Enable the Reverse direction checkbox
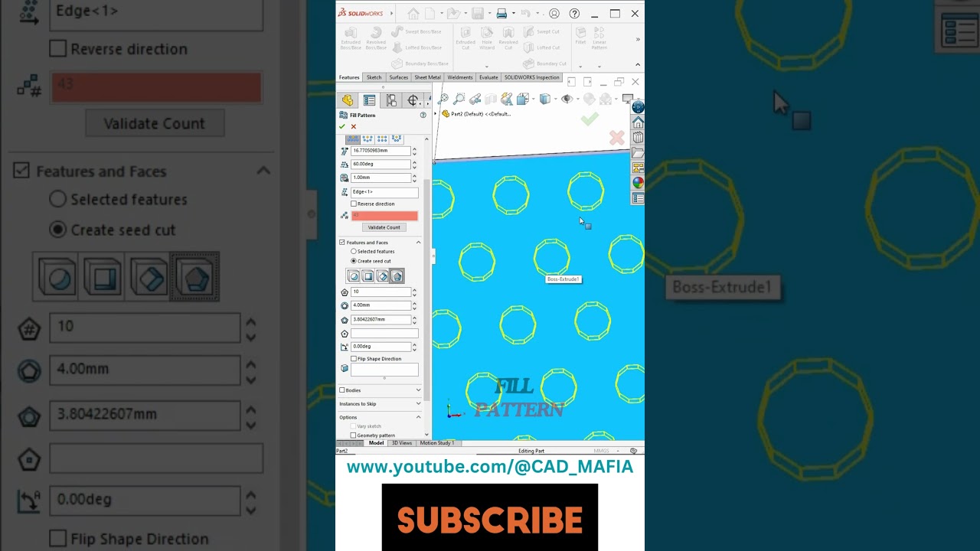 point(354,204)
